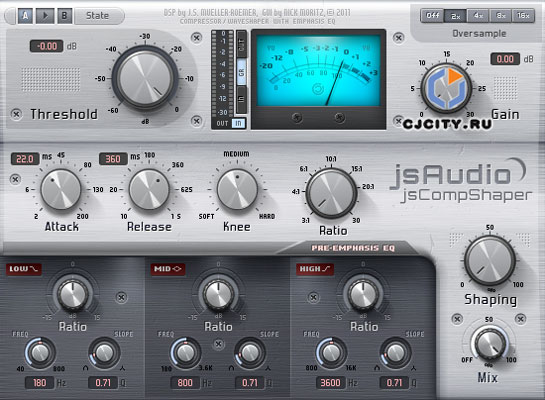Click the Attack ms value field
The width and height of the screenshot is (545, 400).
point(25,159)
